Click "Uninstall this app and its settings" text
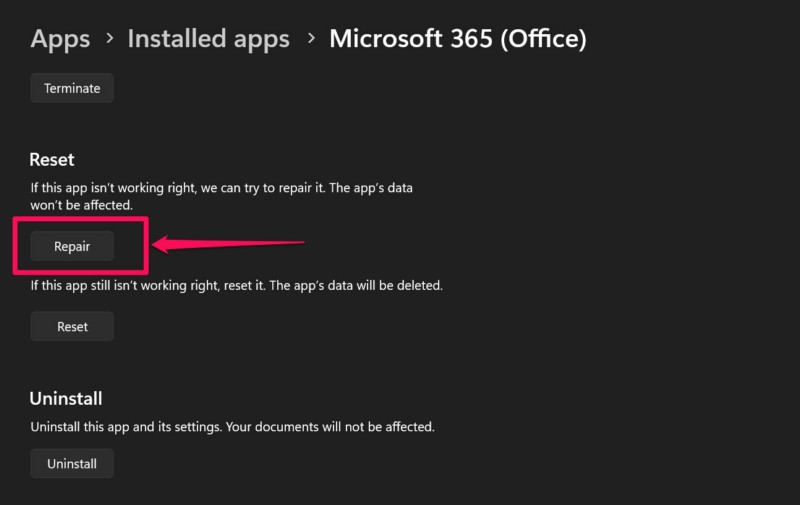 tap(130, 427)
